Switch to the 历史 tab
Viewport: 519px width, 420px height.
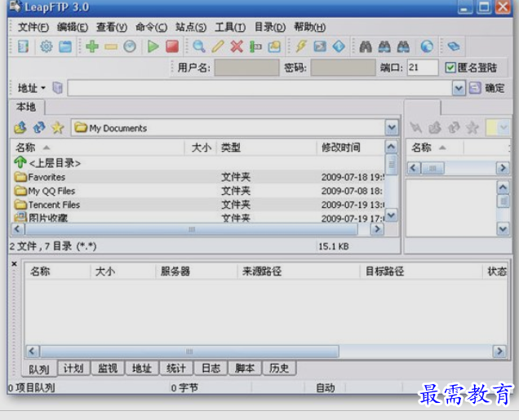279,368
